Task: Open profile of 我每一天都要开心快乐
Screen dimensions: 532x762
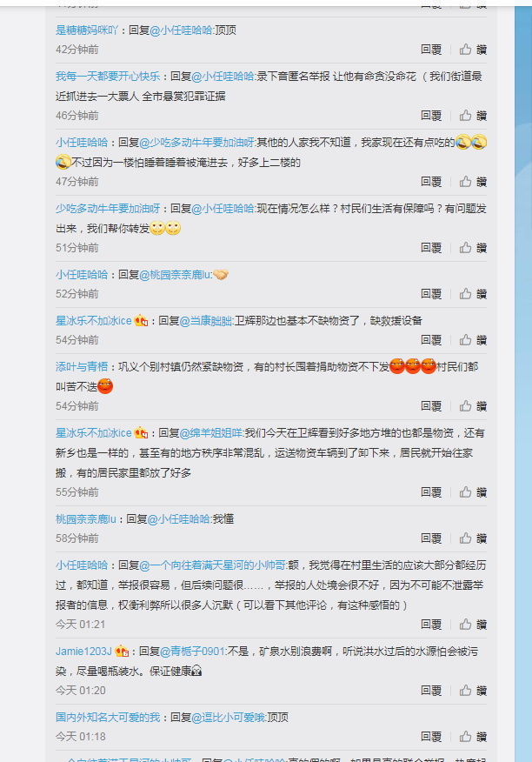Action: pos(108,77)
